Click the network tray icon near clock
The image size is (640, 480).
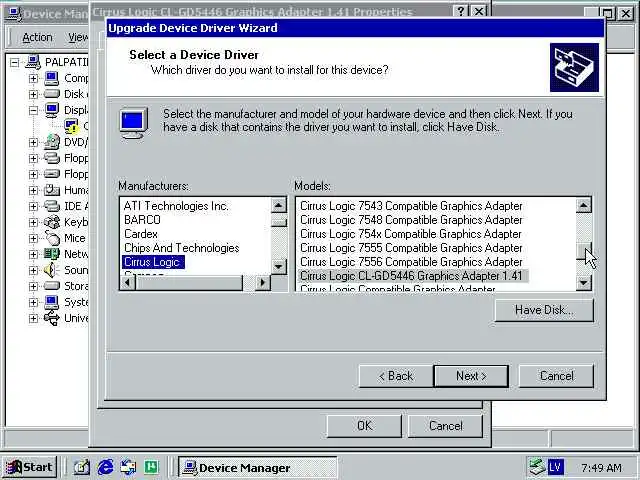[536, 467]
